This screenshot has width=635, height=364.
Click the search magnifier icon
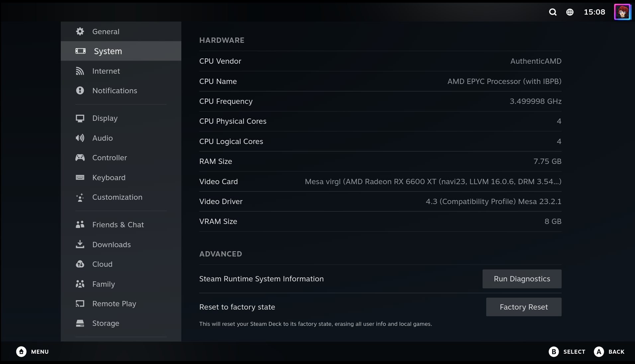tap(553, 12)
